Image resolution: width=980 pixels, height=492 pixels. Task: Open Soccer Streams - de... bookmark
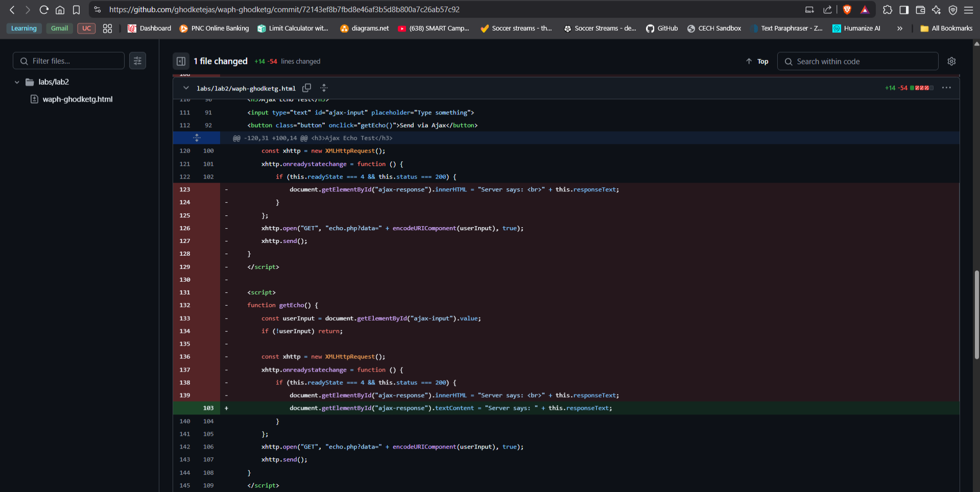tap(600, 29)
